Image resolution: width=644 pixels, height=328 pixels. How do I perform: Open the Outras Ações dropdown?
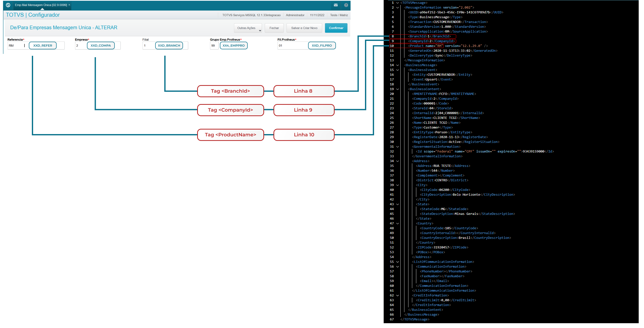click(248, 28)
